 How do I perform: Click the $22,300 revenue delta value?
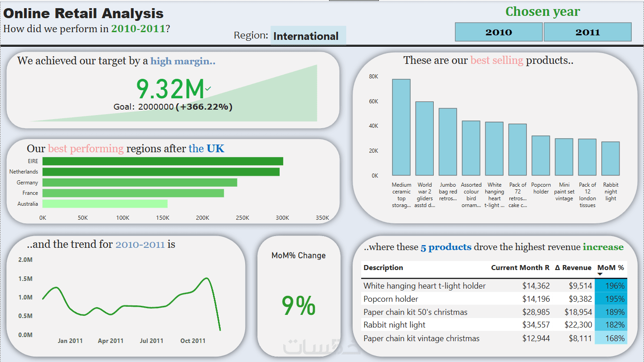tap(578, 325)
